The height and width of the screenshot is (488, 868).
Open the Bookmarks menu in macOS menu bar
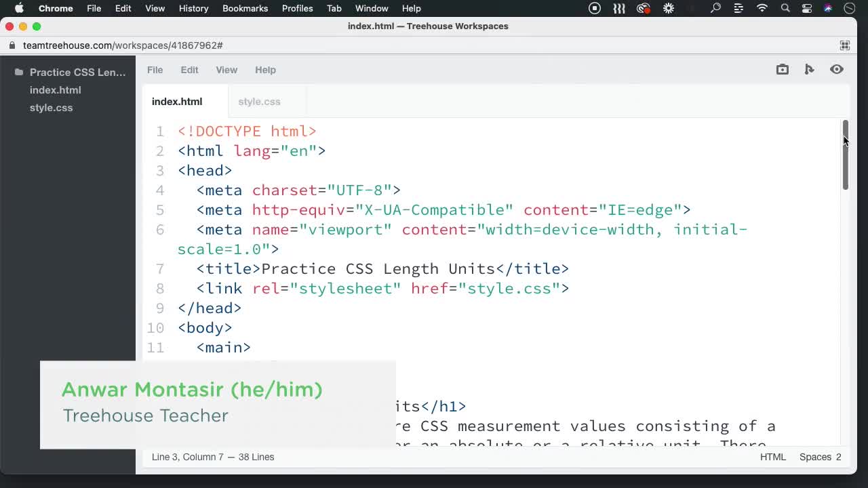[x=245, y=8]
